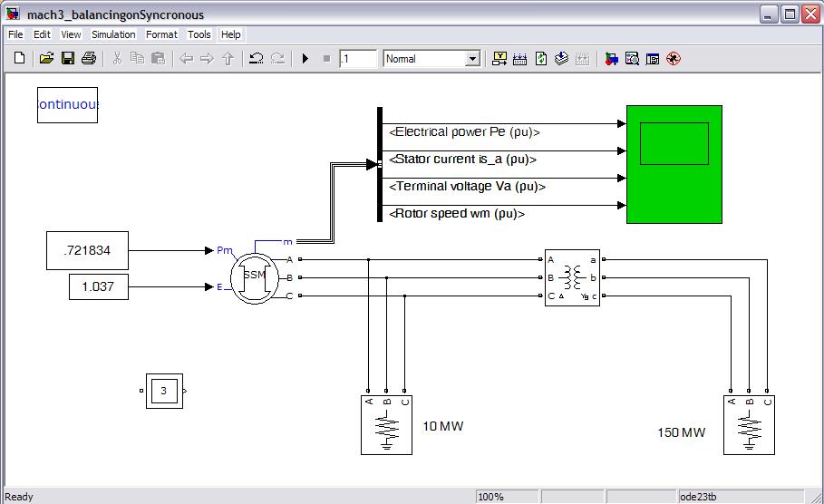Save the model with the floppy disk icon
This screenshot has width=824, height=504.
[68, 59]
